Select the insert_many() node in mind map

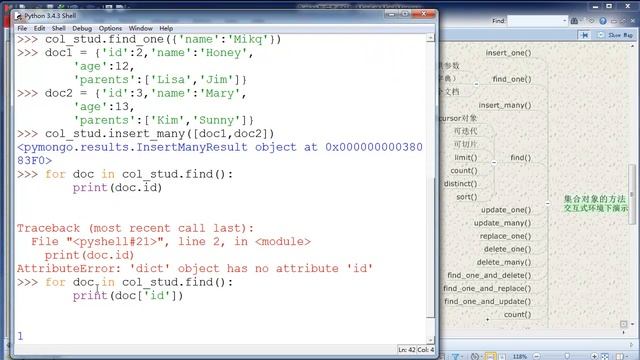(x=505, y=105)
